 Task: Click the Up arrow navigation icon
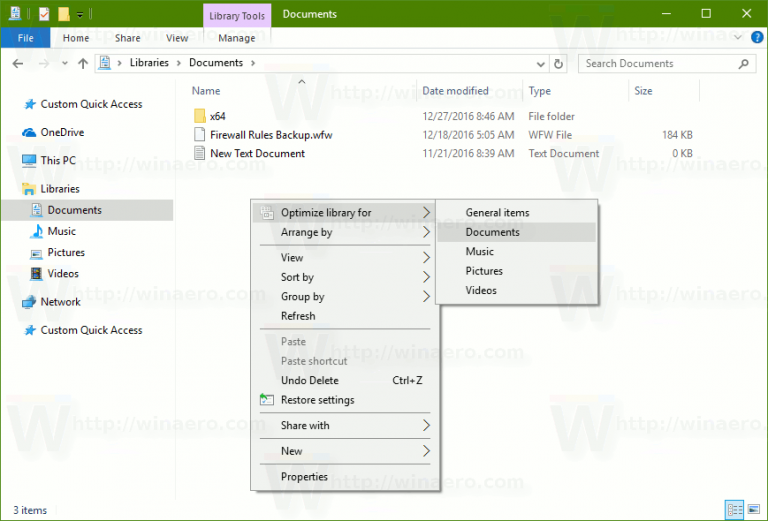click(82, 63)
